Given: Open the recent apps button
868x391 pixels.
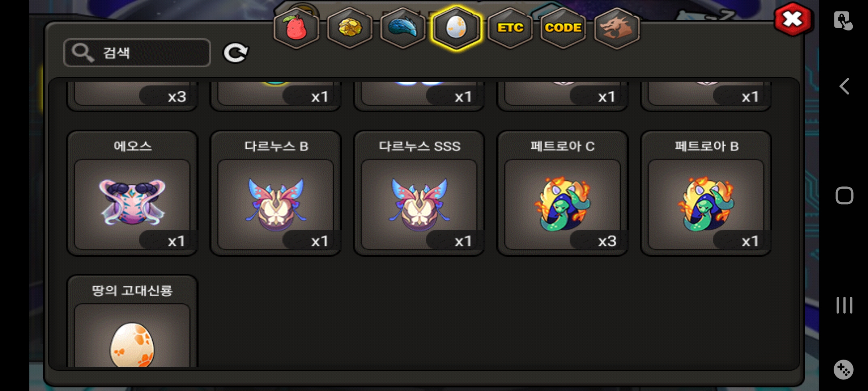Looking at the screenshot, I should click(844, 305).
